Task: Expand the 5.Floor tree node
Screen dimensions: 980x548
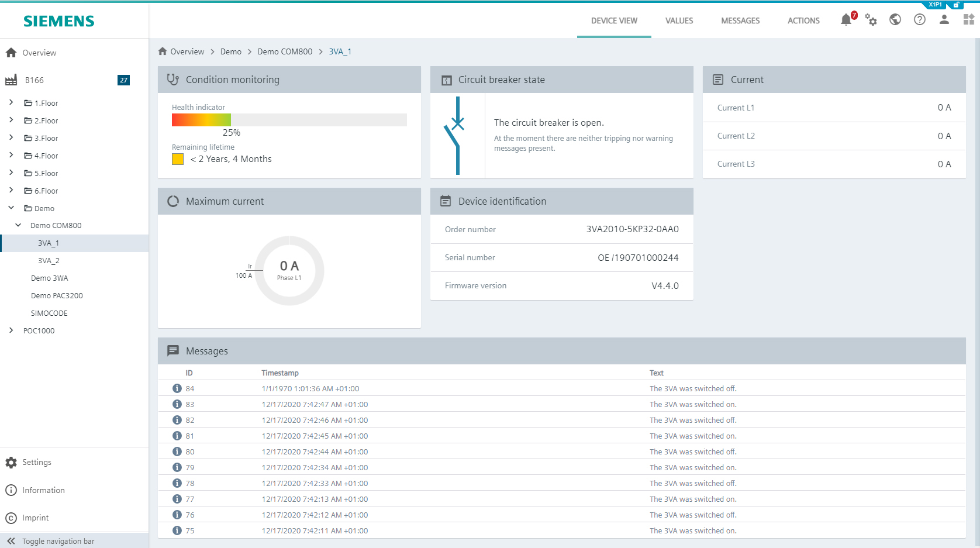Action: [11, 173]
